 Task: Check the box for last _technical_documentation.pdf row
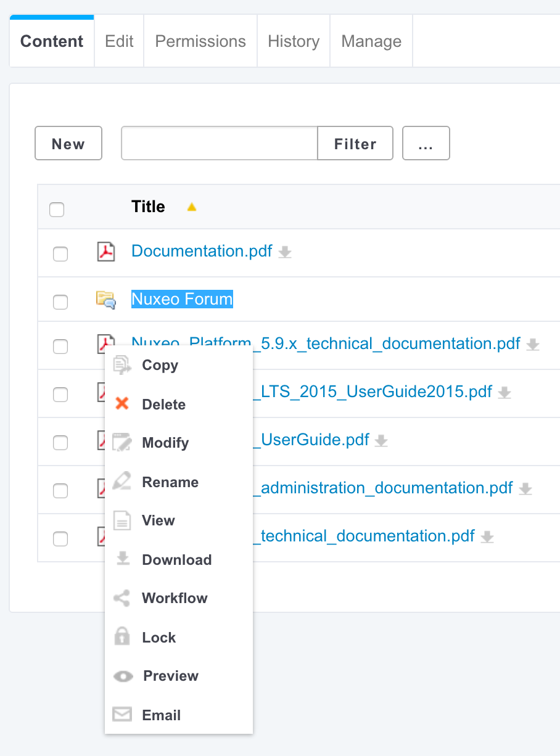(x=60, y=538)
